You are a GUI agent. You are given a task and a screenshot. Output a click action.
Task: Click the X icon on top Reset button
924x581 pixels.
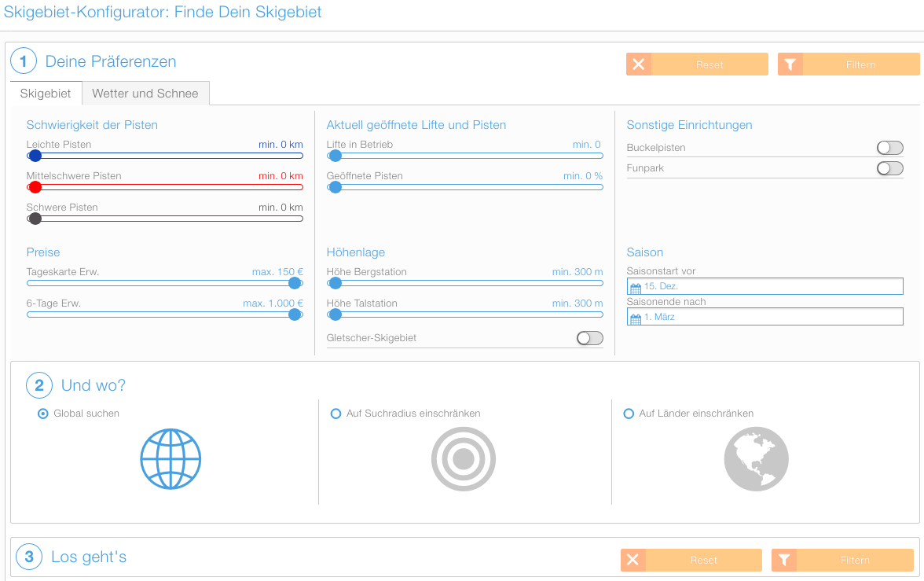click(x=638, y=64)
